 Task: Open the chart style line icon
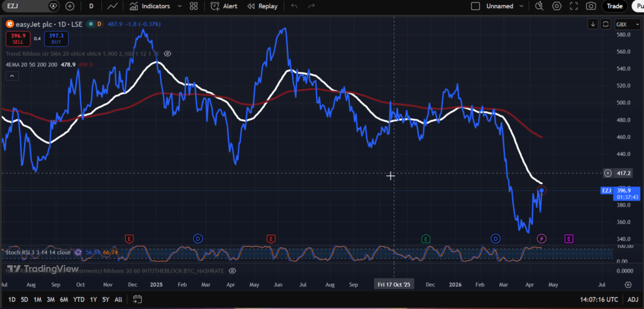(x=113, y=6)
